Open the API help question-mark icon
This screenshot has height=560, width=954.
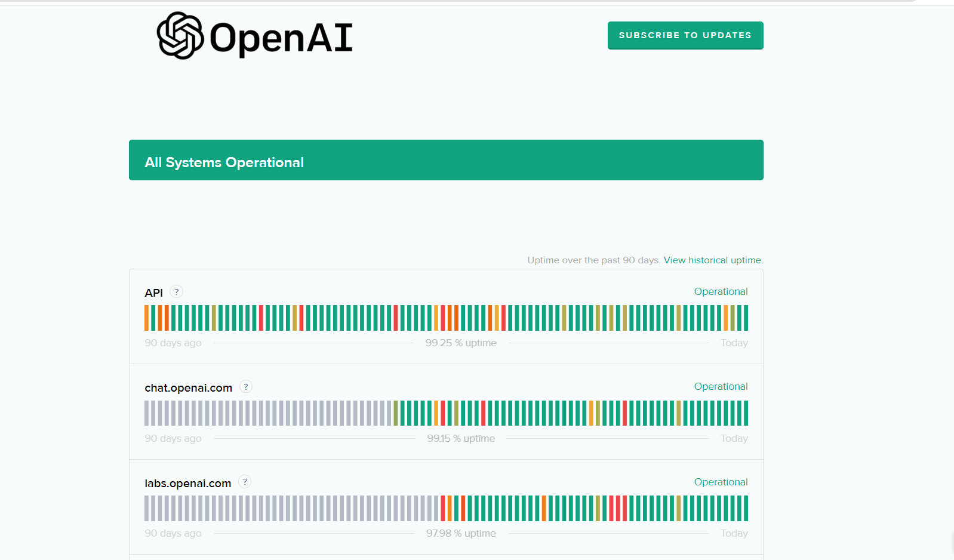point(176,291)
